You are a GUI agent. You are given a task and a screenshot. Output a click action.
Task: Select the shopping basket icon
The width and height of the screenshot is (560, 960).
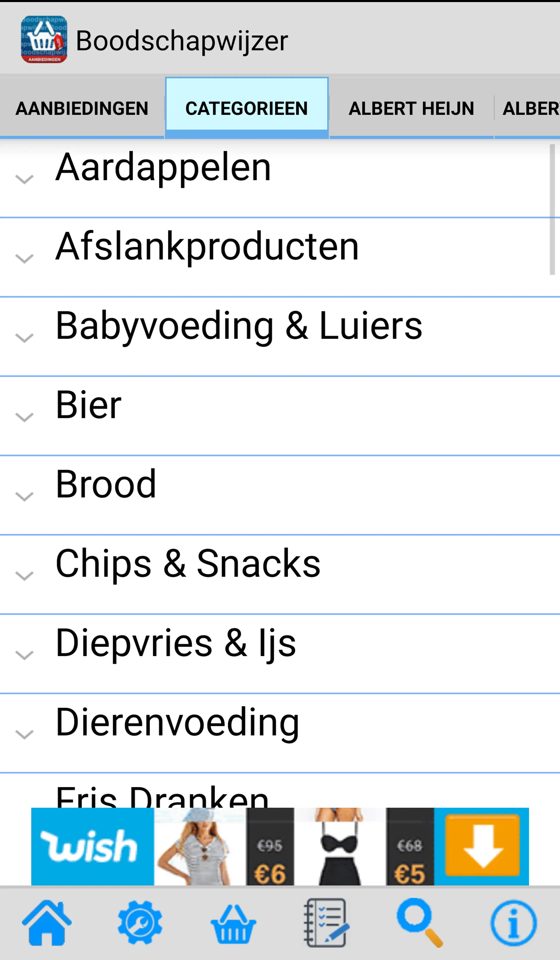(x=233, y=924)
